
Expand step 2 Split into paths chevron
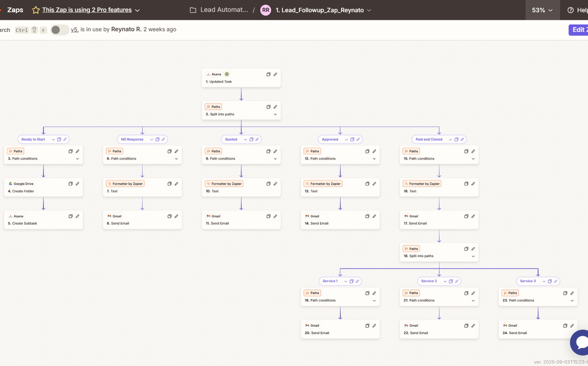(275, 114)
